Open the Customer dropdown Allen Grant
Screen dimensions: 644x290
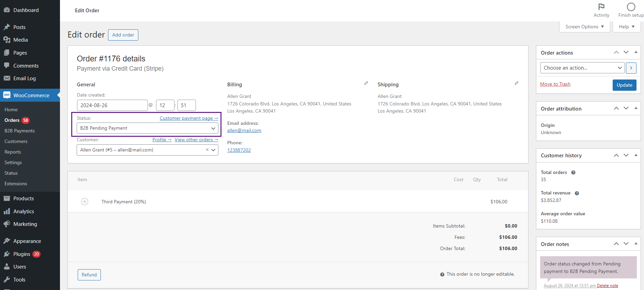[x=148, y=150]
